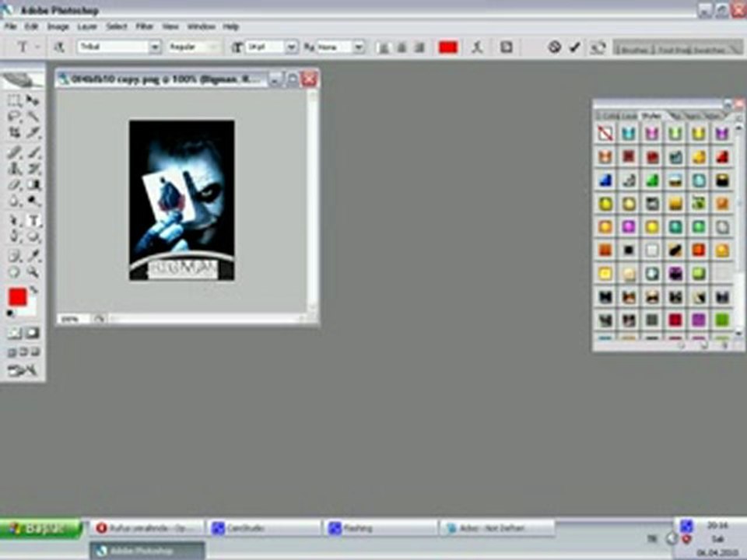
Task: Select the Crop tool
Action: 14,132
